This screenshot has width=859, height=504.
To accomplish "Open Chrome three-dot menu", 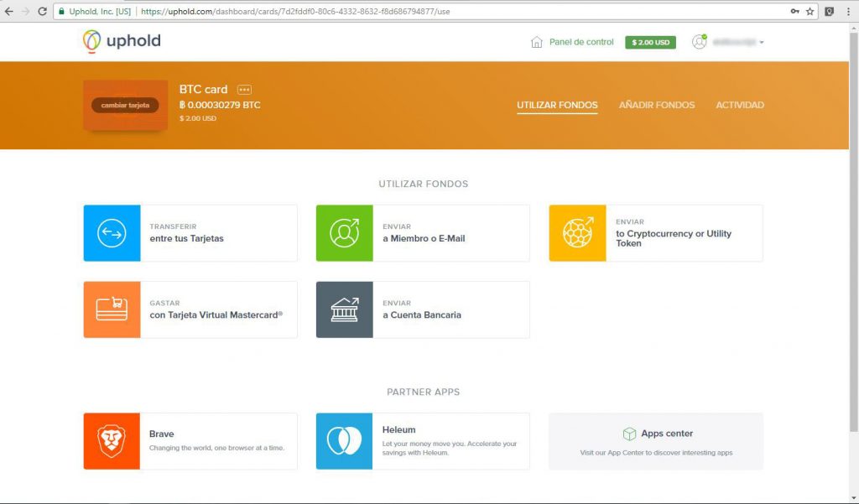I will pyautogui.click(x=847, y=11).
